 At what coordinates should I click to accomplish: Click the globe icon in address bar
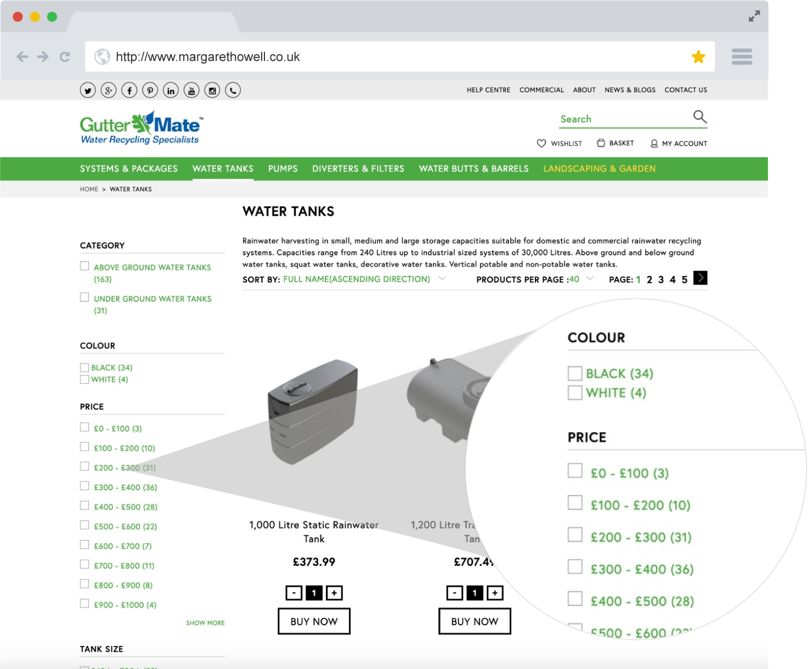(102, 56)
